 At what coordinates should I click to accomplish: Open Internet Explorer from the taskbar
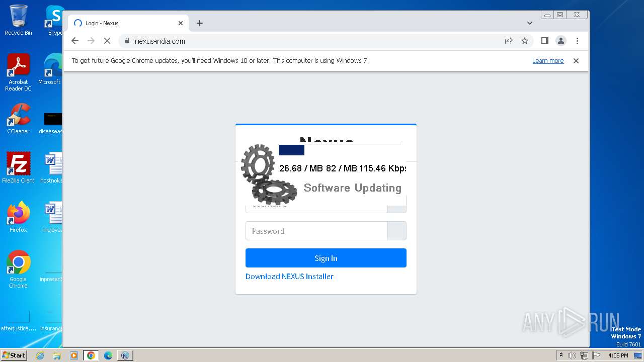[x=40, y=355]
